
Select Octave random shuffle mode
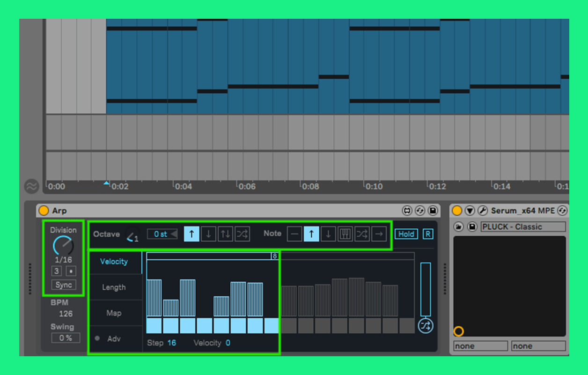point(242,234)
